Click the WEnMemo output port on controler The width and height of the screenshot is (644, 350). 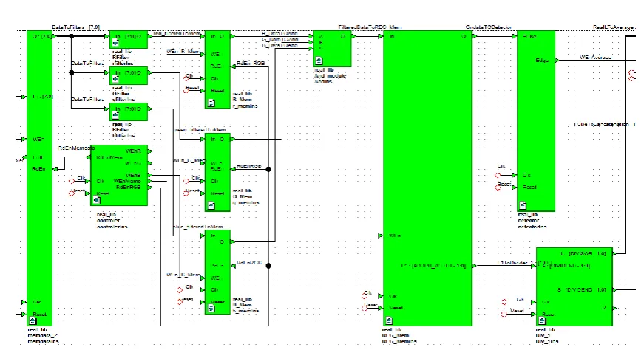(x=149, y=181)
